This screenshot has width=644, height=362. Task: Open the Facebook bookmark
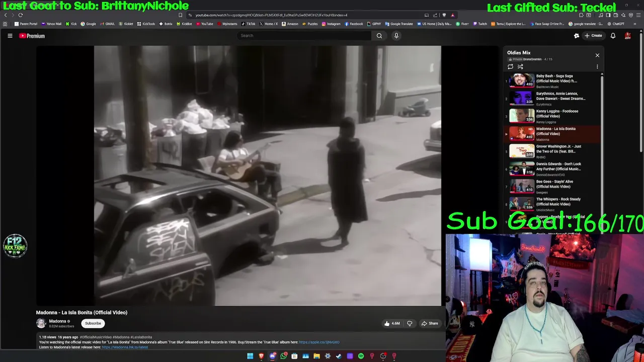pos(354,24)
